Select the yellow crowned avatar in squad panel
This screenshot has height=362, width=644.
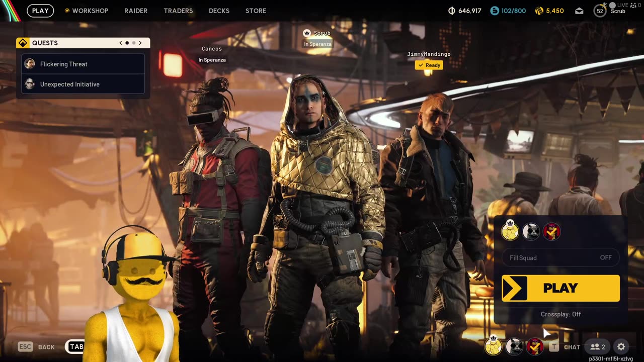510,231
